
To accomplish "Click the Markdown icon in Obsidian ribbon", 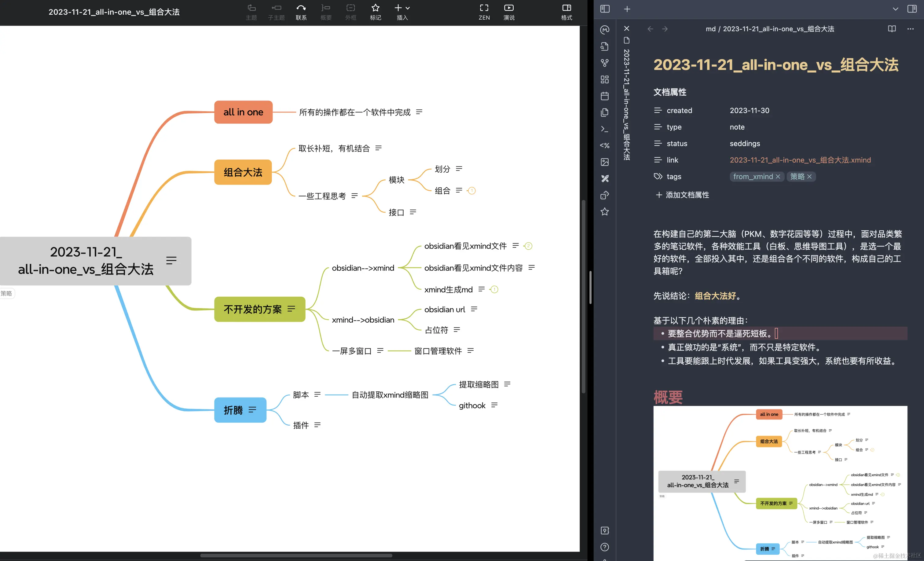I will [605, 30].
